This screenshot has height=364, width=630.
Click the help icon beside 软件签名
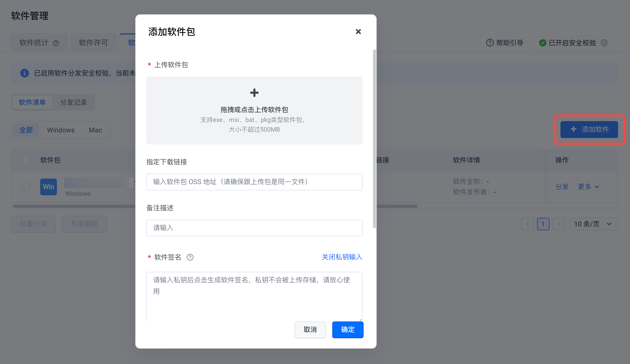click(190, 257)
